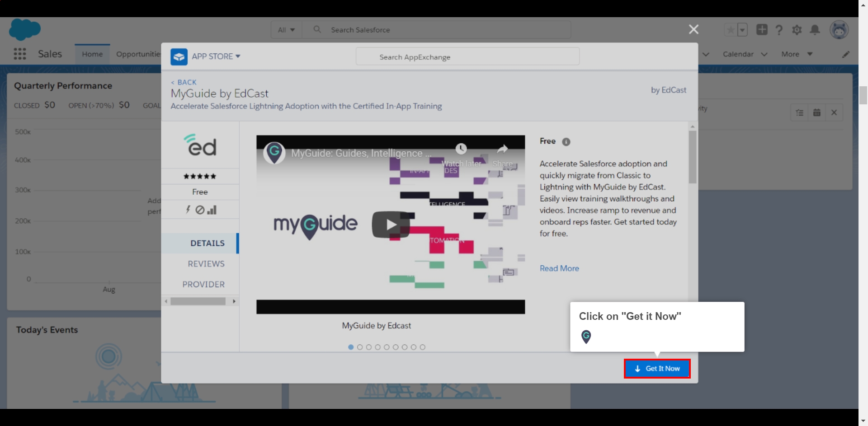Click the favorites star icon
Screen dimensions: 868x426
[730, 30]
